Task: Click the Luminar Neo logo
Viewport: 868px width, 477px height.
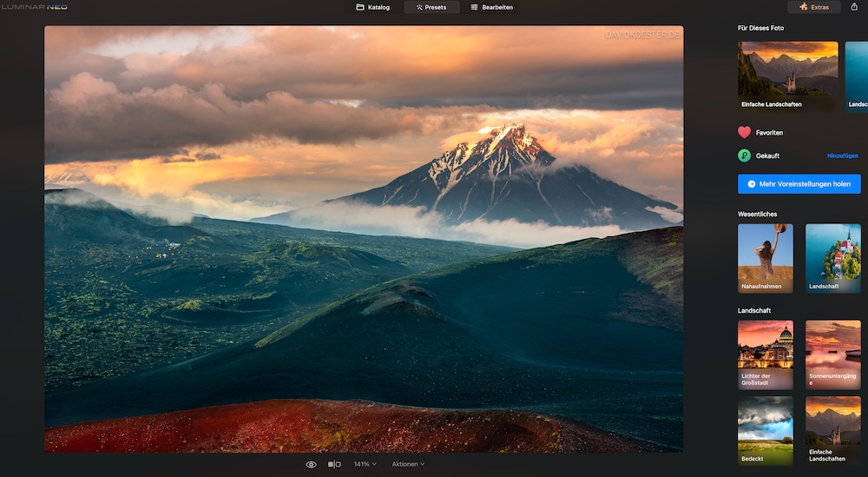Action: click(35, 7)
